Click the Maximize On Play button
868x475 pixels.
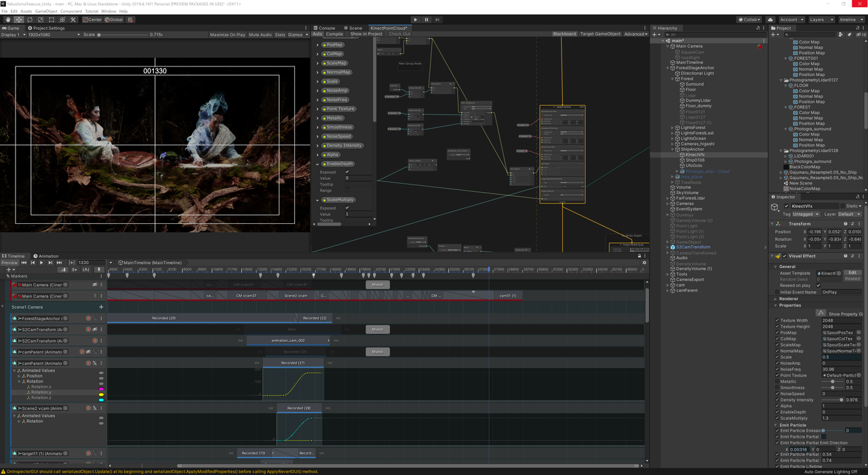(x=228, y=35)
